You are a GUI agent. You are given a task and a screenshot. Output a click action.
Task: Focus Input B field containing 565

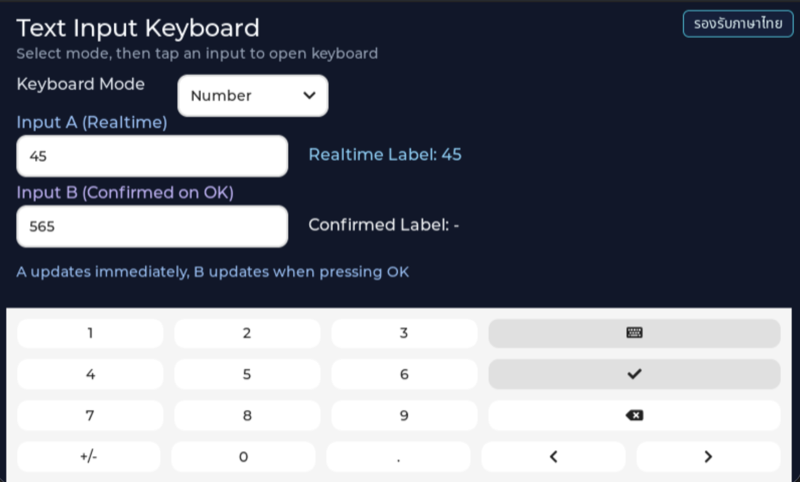[152, 226]
